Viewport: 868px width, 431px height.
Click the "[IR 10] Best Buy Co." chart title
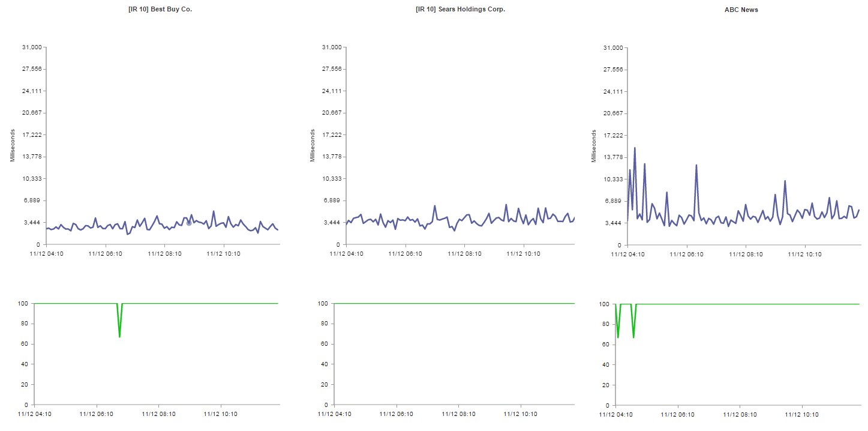coord(160,9)
